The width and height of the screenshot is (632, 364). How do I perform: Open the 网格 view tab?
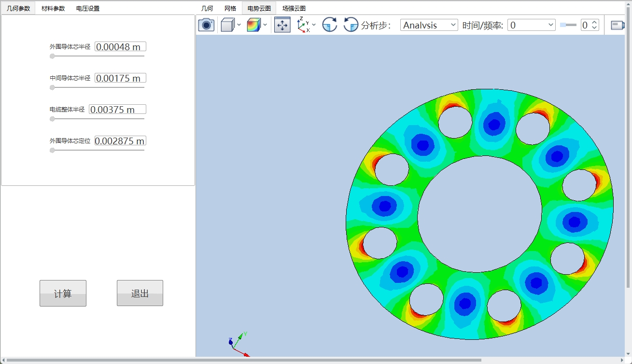point(230,8)
